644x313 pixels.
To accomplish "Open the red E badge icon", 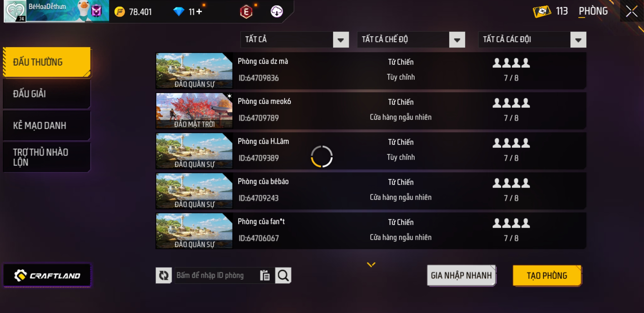I will click(x=246, y=12).
